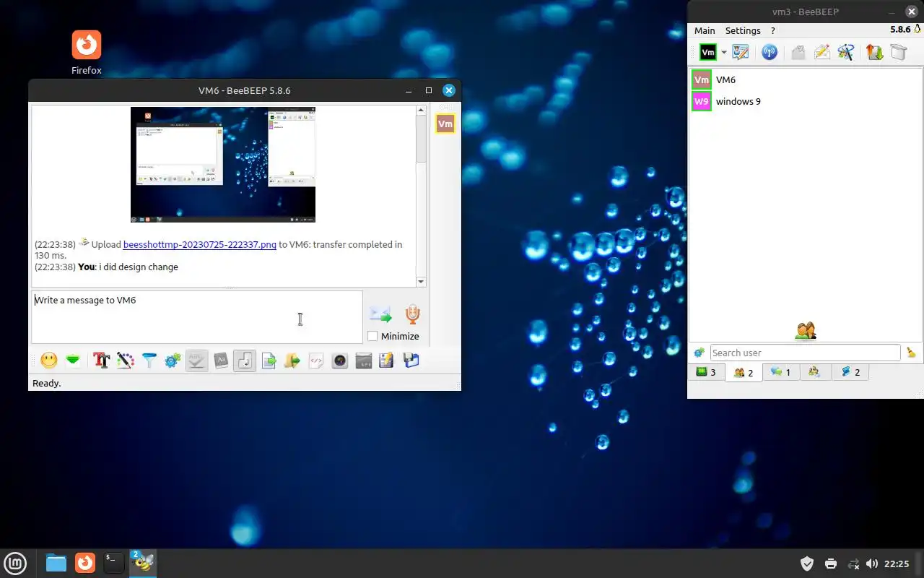The image size is (924, 578).
Task: Toggle the depressed page-corner button in chat toolbar
Action: click(x=245, y=360)
